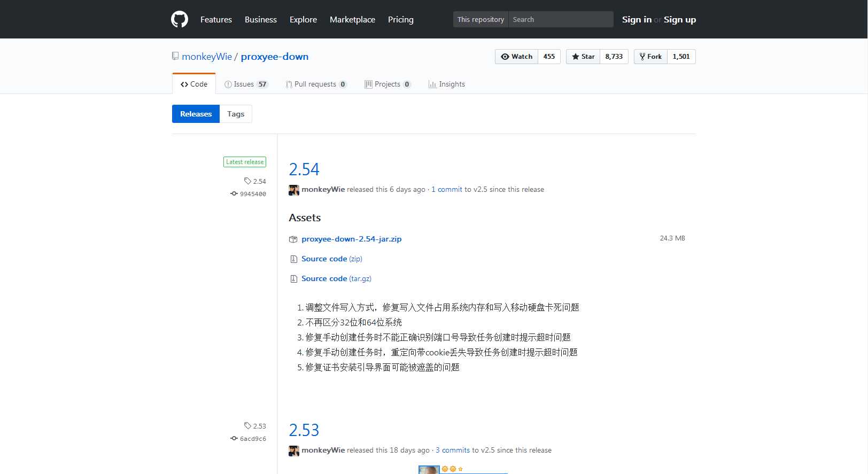Click the Sign up link

tap(680, 19)
